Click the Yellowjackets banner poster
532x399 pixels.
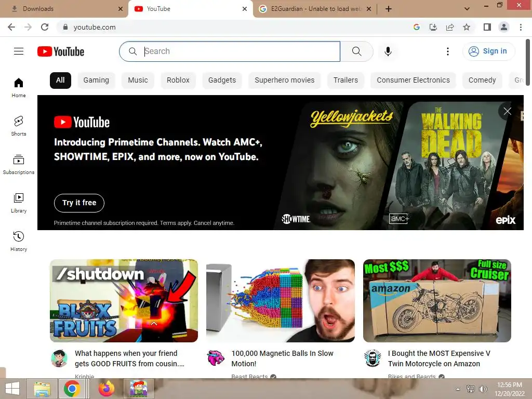[339, 166]
